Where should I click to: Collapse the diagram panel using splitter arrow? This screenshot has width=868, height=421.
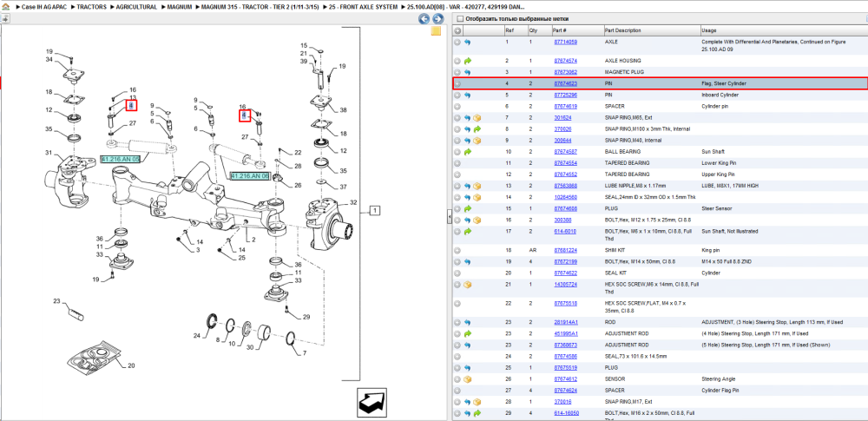[449, 218]
